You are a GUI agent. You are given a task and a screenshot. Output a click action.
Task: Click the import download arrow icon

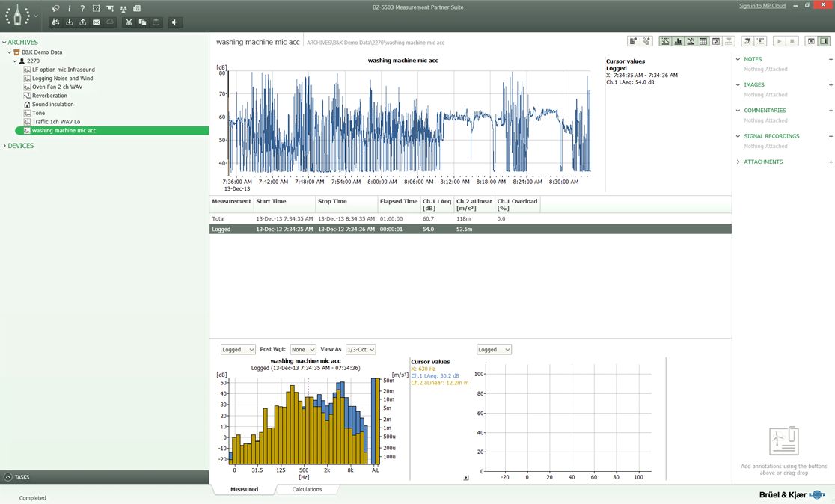[x=70, y=22]
